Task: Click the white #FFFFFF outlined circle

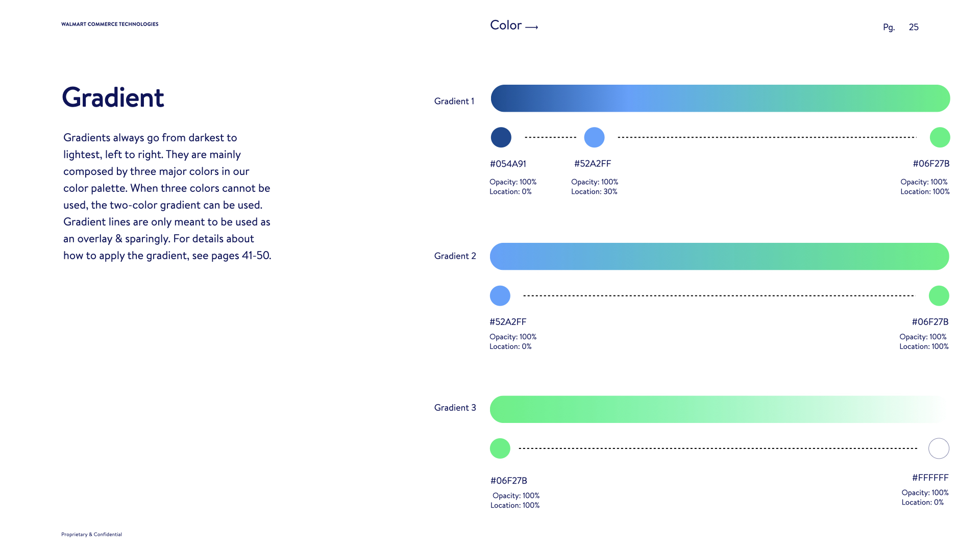Action: [939, 448]
